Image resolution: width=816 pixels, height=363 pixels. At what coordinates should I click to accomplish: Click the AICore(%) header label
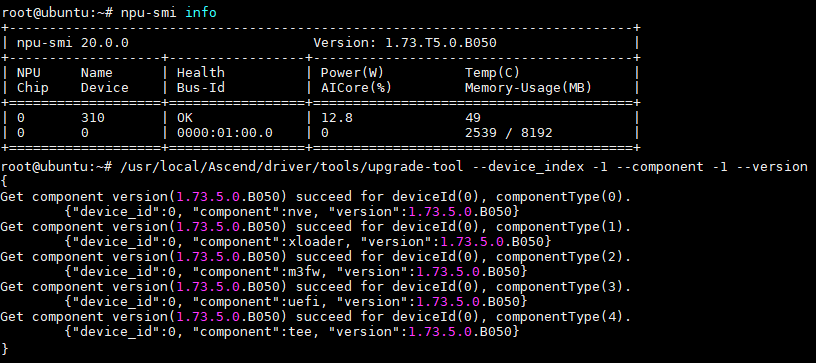pyautogui.click(x=356, y=87)
